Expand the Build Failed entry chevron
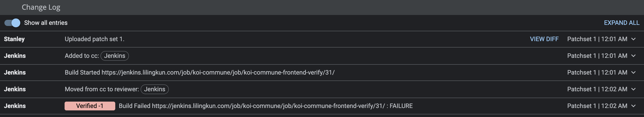Screen dimensions: 644x117 pyautogui.click(x=633, y=106)
